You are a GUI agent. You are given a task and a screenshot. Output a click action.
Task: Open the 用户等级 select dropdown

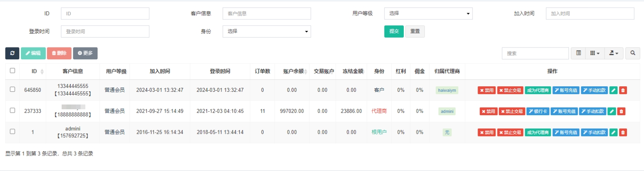(428, 13)
